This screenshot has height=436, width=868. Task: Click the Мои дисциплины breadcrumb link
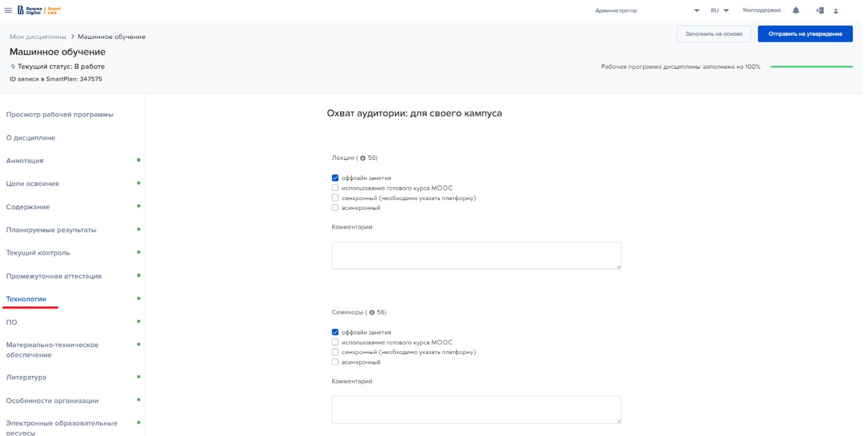point(38,37)
